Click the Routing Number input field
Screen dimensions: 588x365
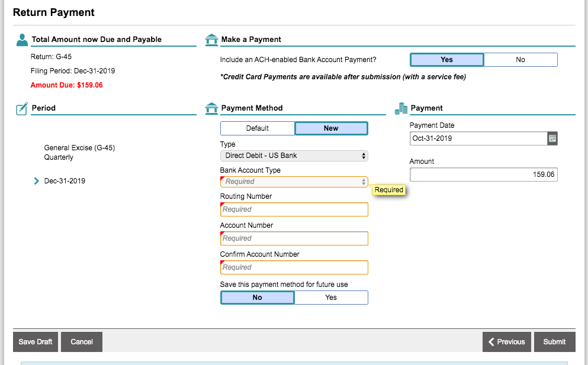click(294, 209)
